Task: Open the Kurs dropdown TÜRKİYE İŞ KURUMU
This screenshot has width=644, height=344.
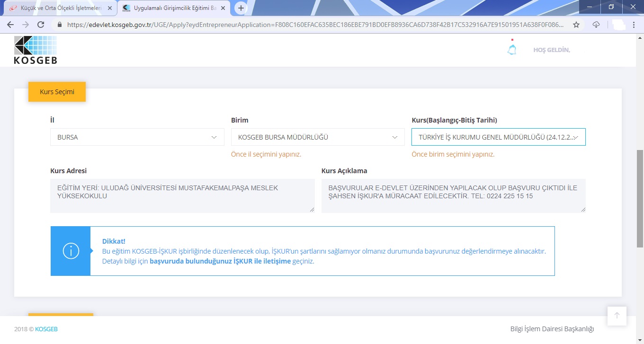Action: [x=499, y=137]
